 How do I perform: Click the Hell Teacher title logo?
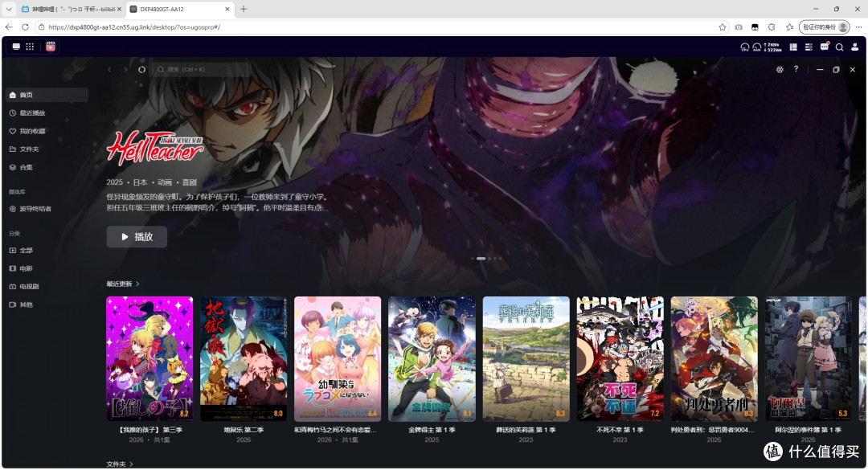tap(155, 148)
